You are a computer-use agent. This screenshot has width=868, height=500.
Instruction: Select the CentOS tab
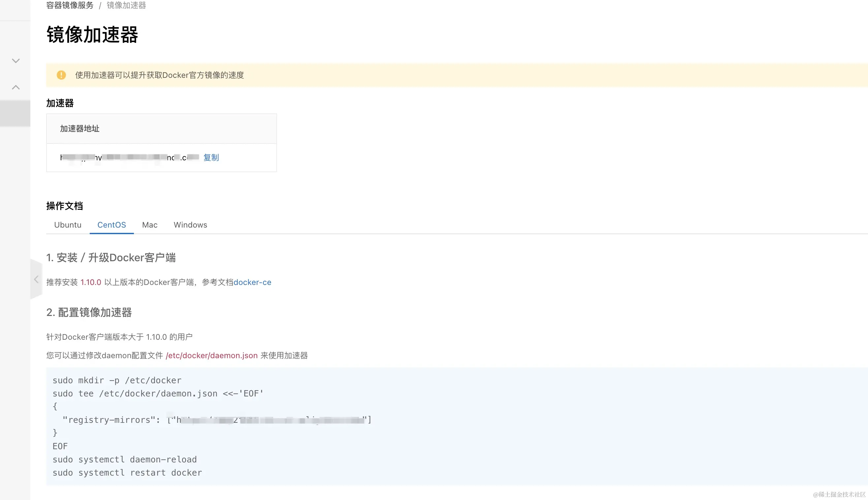click(x=111, y=225)
